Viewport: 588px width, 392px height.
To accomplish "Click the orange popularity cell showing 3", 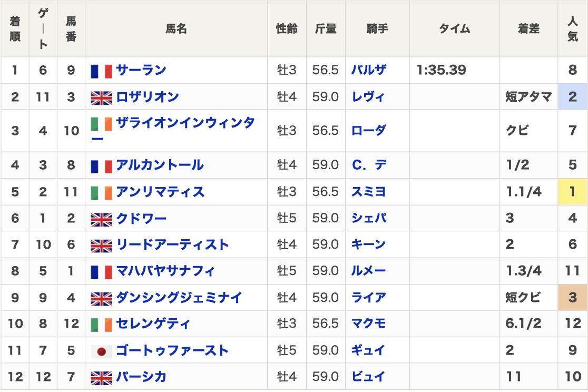I will 573,298.
